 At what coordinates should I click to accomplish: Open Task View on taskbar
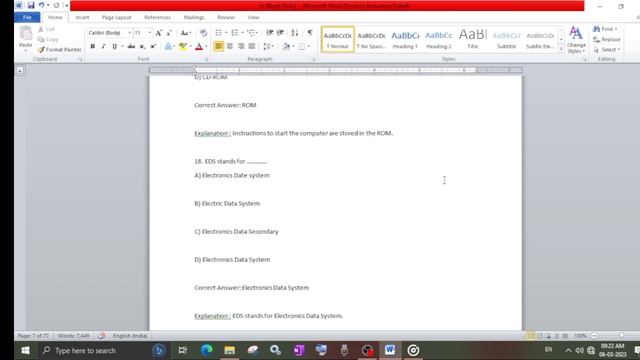point(182,350)
